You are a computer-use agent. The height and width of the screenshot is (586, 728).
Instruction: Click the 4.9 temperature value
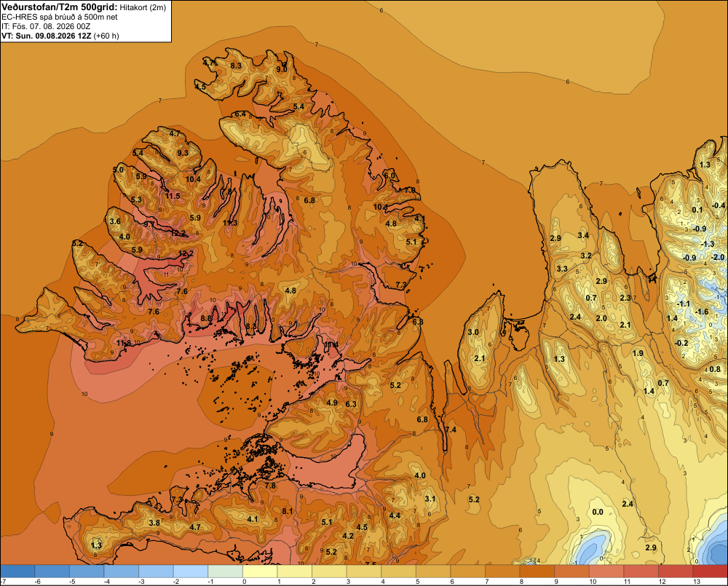click(332, 403)
